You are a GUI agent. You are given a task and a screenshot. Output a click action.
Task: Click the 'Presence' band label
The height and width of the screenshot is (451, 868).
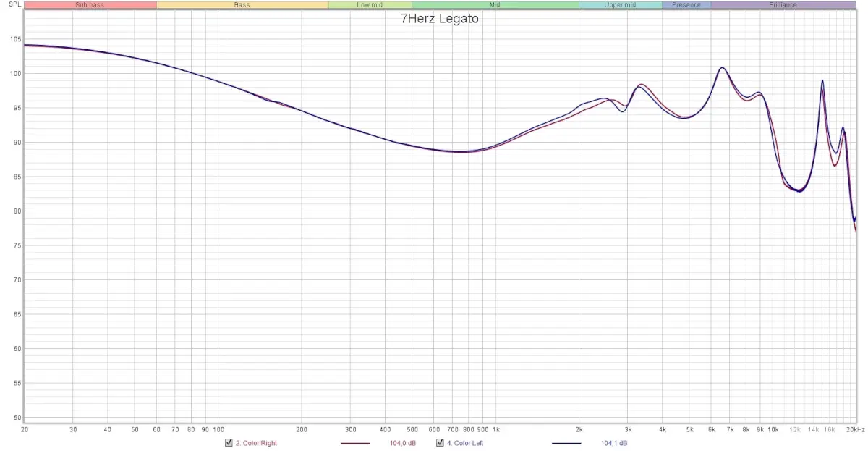tap(686, 5)
